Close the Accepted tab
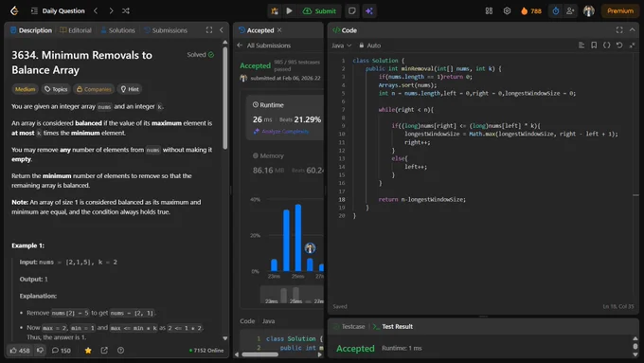Viewport: 644px width, 363px height. 279,30
